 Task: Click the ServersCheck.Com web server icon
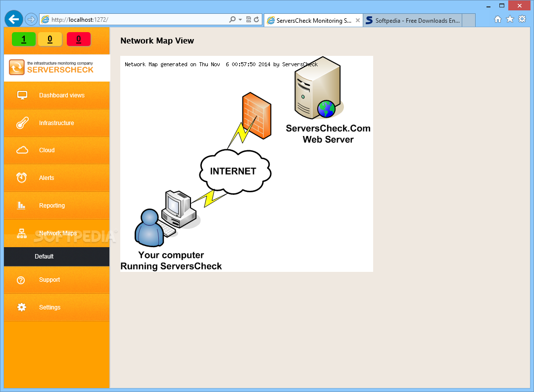pos(319,88)
